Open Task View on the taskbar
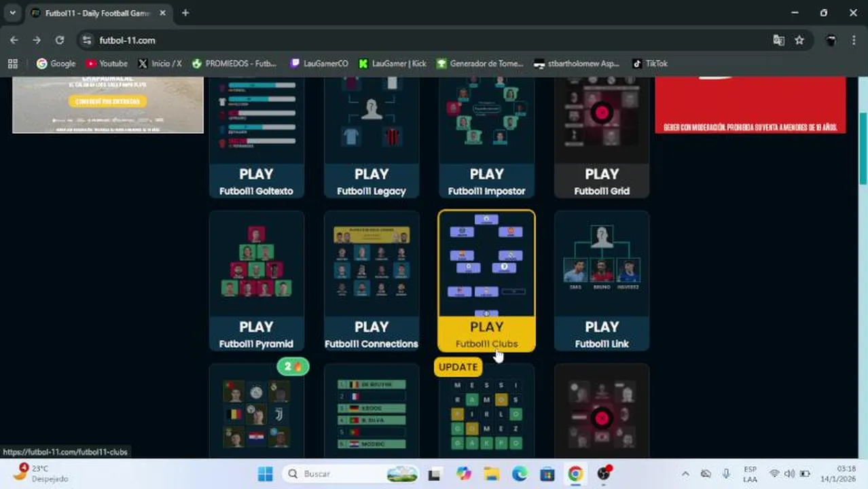This screenshot has width=868, height=489. click(434, 474)
